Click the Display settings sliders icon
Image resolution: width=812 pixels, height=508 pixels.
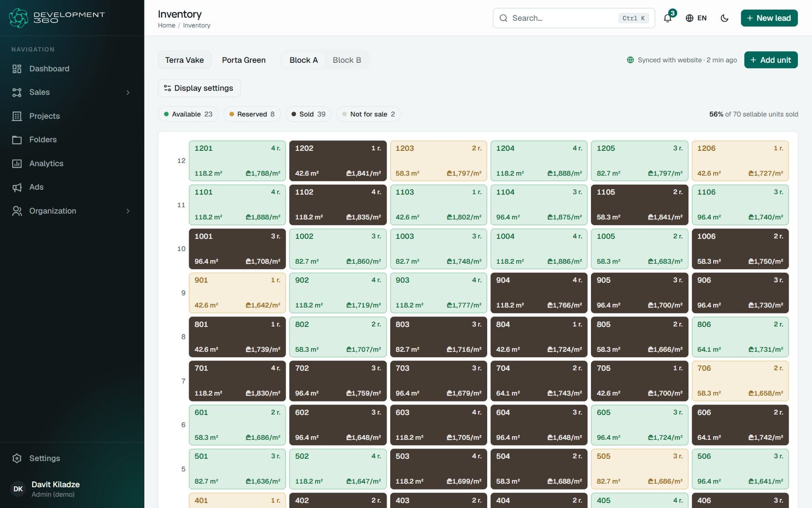tap(167, 88)
